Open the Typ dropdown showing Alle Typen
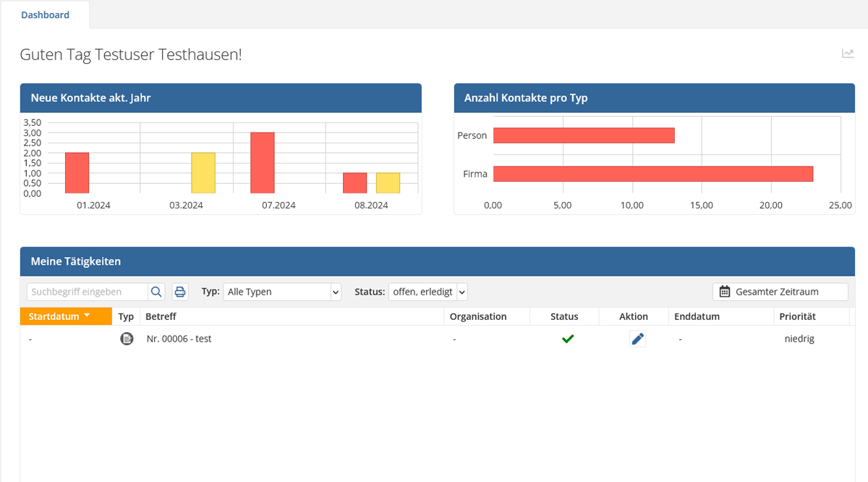This screenshot has height=482, width=868. pyautogui.click(x=281, y=292)
